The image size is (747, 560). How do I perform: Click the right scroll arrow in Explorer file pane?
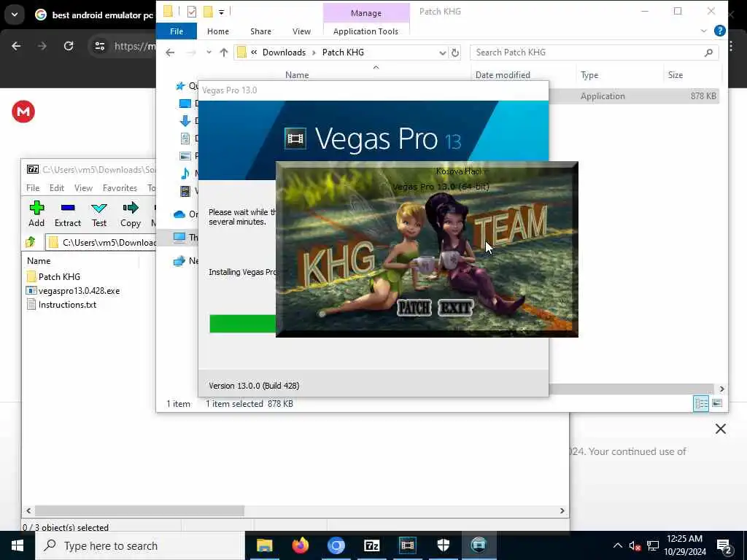(x=721, y=389)
